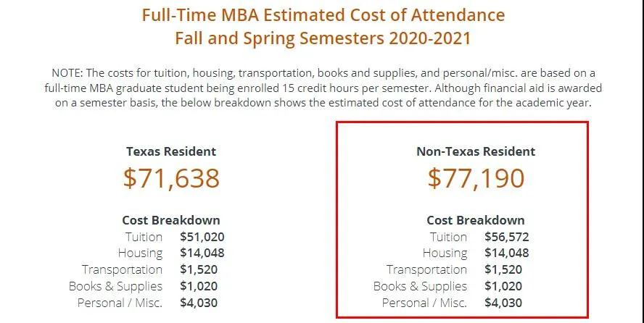This screenshot has height=323, width=644.
Task: Click "Cost Breakdown" under the $71,638 total
Action: (x=171, y=220)
